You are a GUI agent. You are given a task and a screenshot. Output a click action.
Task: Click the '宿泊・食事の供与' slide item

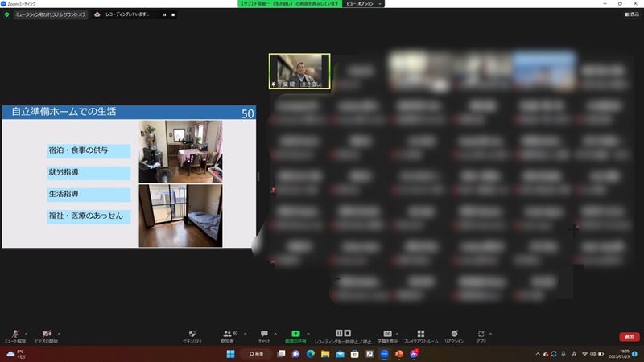[x=89, y=150]
